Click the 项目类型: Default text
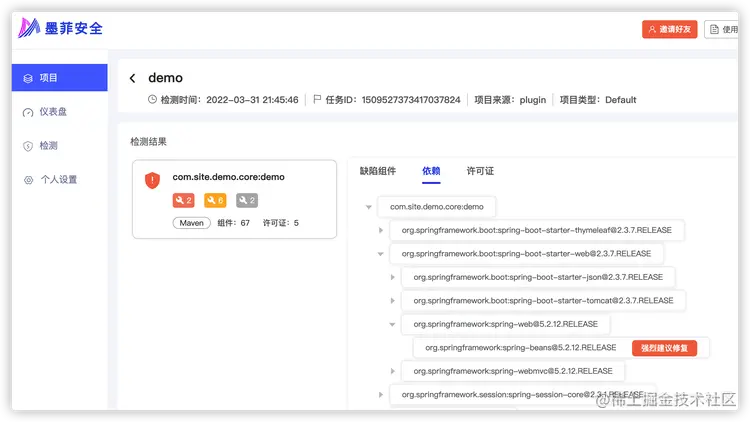Screen dimensions: 750x422 point(598,100)
